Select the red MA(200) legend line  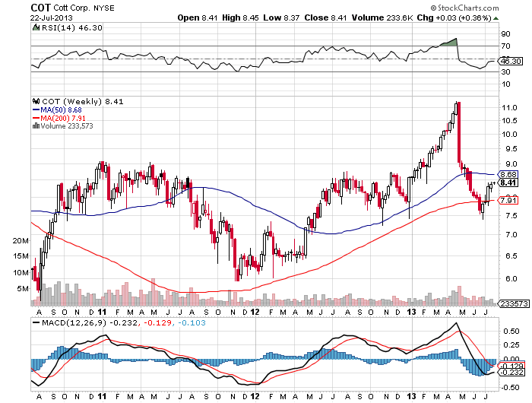click(36, 118)
